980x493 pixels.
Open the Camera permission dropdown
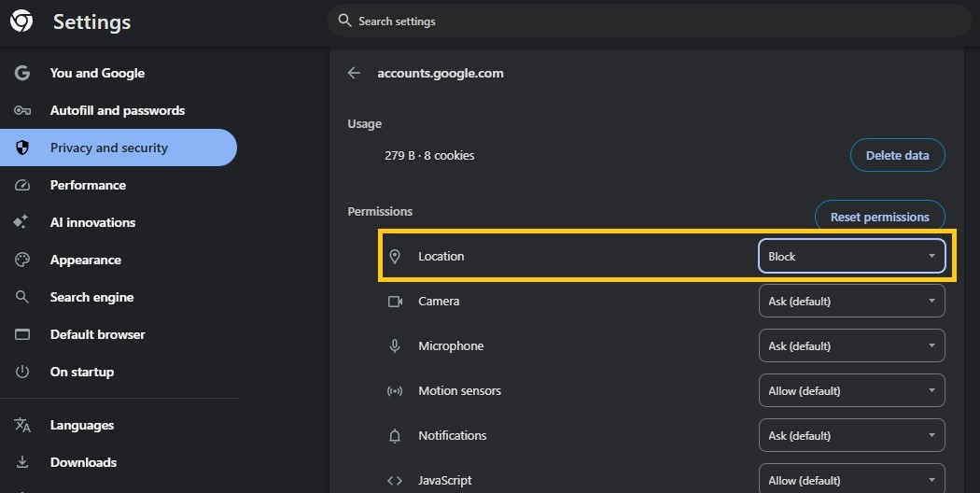coord(852,301)
